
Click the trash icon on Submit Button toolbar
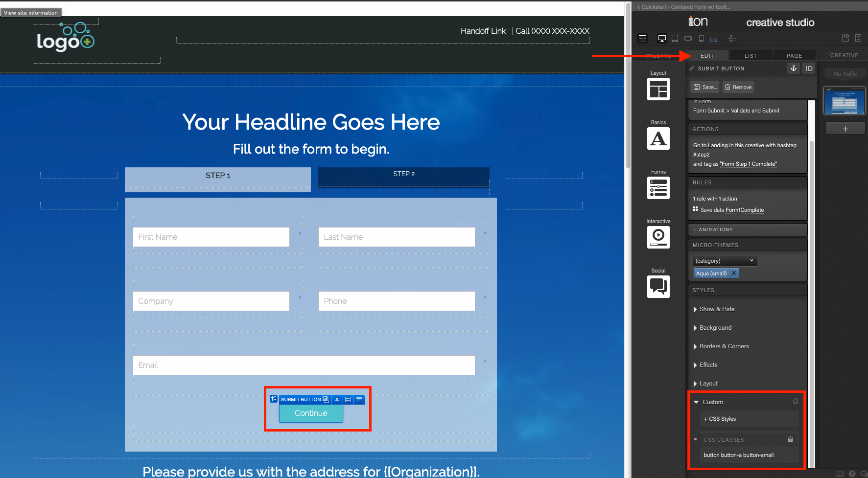click(359, 400)
